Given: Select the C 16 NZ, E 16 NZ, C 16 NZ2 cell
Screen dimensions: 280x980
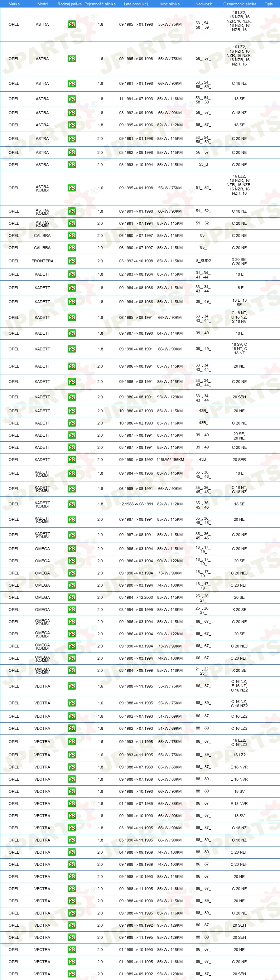Looking at the screenshot, I should [239, 686].
